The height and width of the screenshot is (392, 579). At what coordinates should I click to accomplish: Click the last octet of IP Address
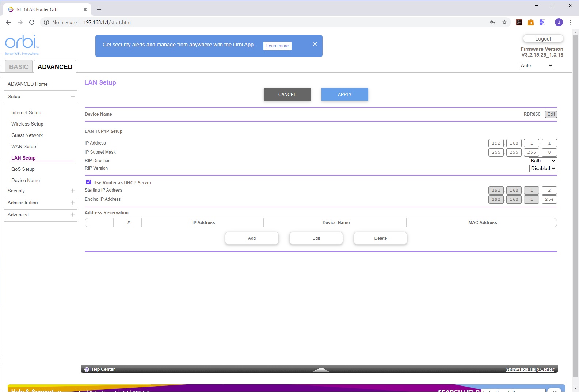[x=549, y=143]
